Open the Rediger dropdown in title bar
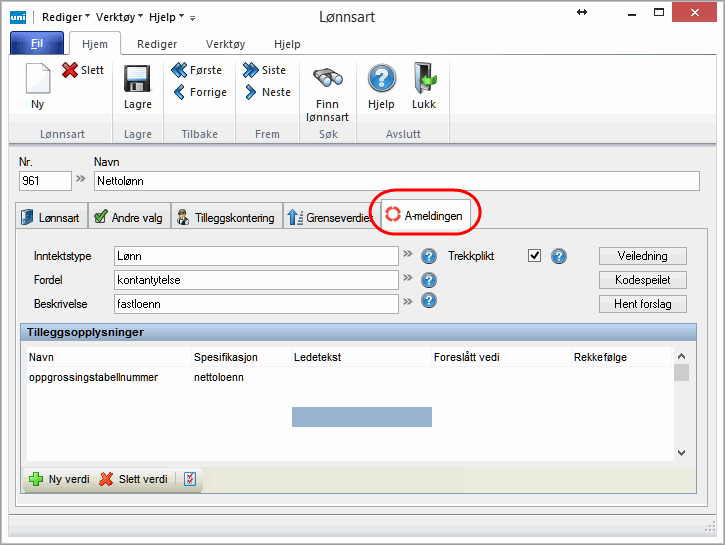 pos(66,17)
